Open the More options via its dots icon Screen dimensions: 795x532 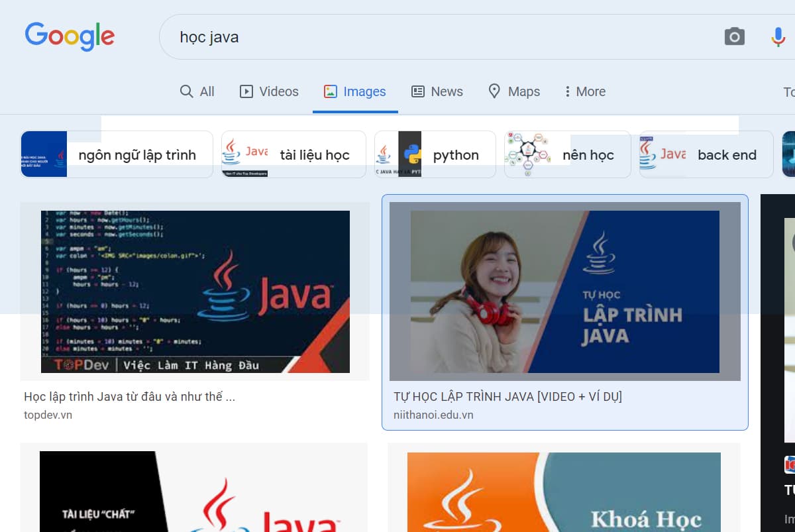[568, 91]
